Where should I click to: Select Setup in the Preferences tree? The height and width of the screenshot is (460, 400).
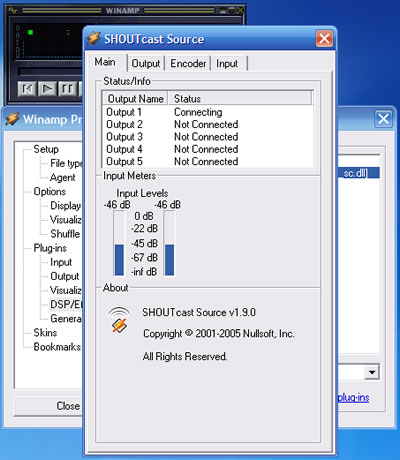coord(46,149)
